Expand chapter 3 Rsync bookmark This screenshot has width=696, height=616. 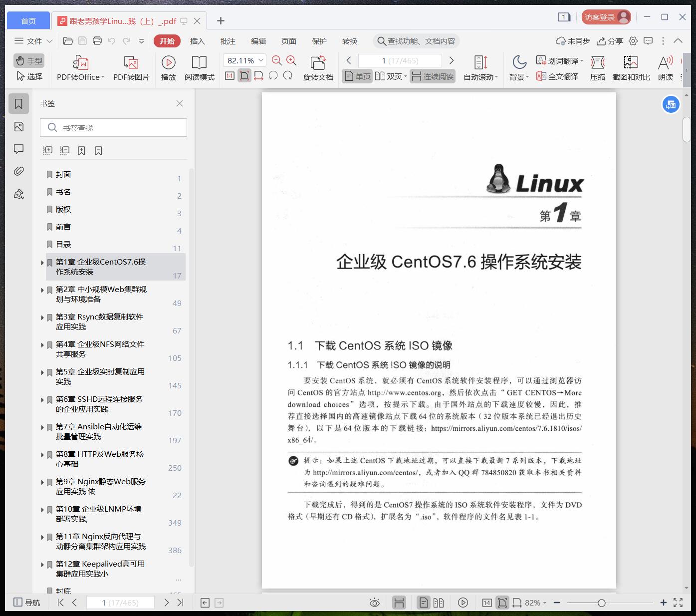[42, 317]
